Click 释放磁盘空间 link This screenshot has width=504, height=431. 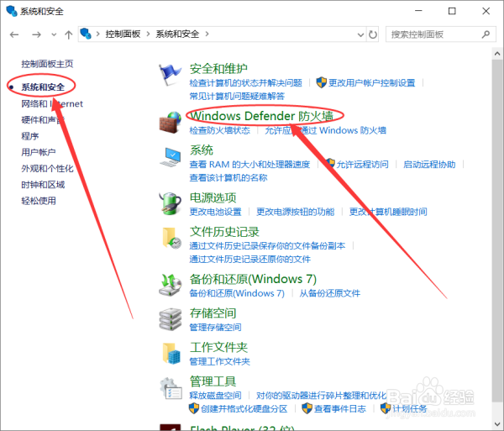(215, 395)
